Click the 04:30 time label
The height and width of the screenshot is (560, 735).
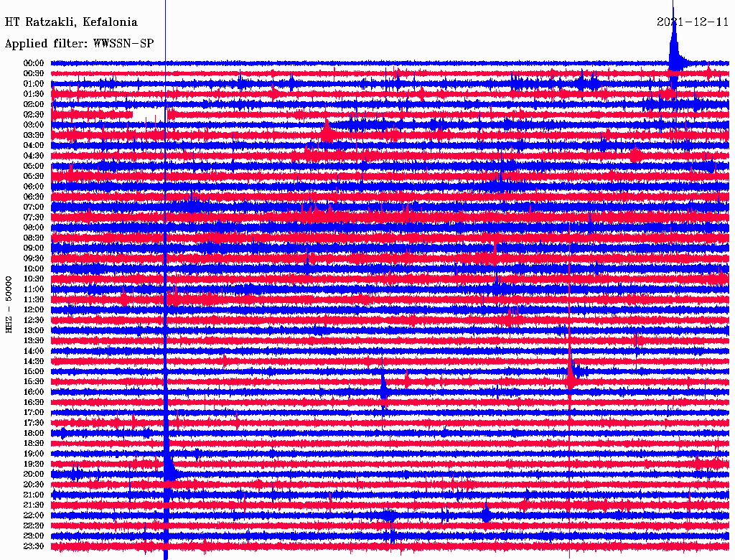click(34, 156)
